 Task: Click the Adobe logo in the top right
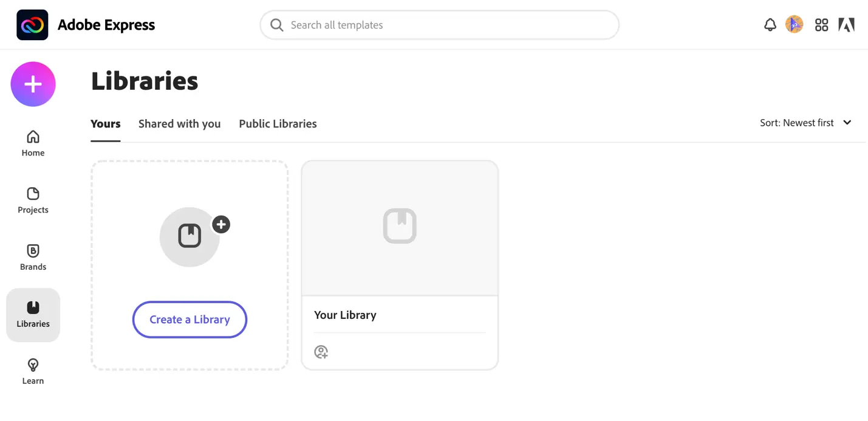click(x=846, y=25)
